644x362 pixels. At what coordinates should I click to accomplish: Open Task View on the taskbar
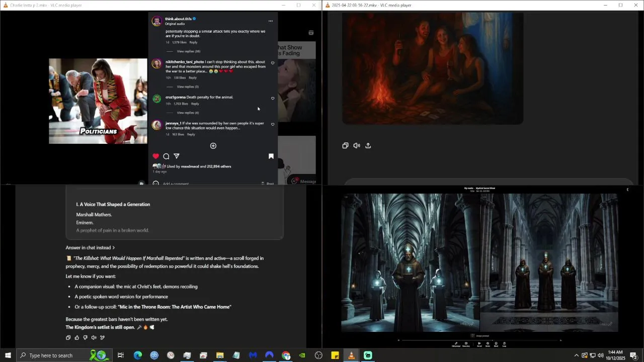[121, 355]
